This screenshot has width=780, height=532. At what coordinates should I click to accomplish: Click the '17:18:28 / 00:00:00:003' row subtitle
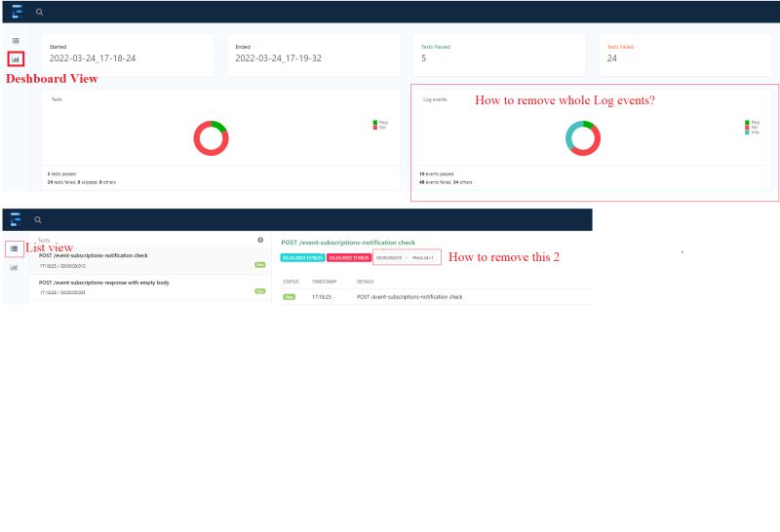(62, 292)
